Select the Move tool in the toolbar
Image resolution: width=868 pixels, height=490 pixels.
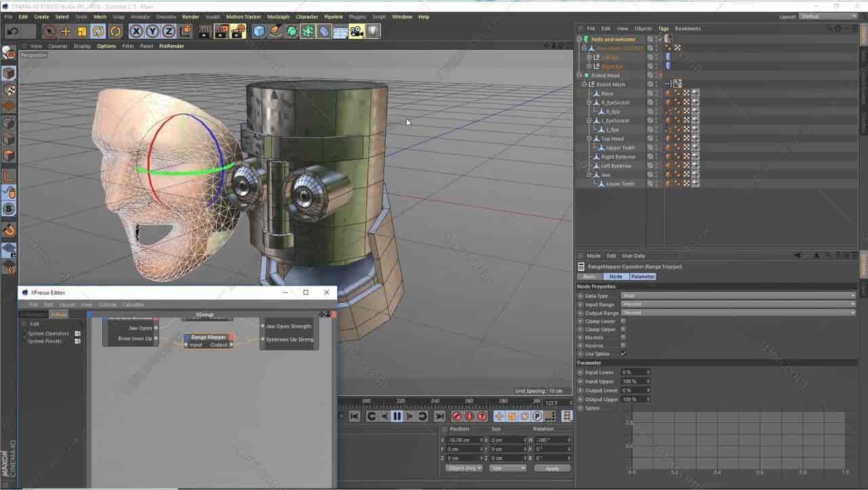pos(65,30)
